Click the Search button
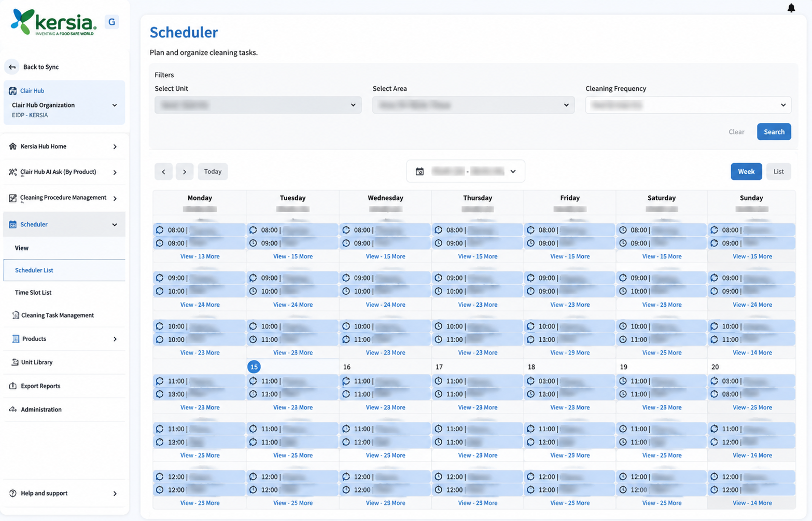Image resolution: width=812 pixels, height=521 pixels. pyautogui.click(x=774, y=132)
